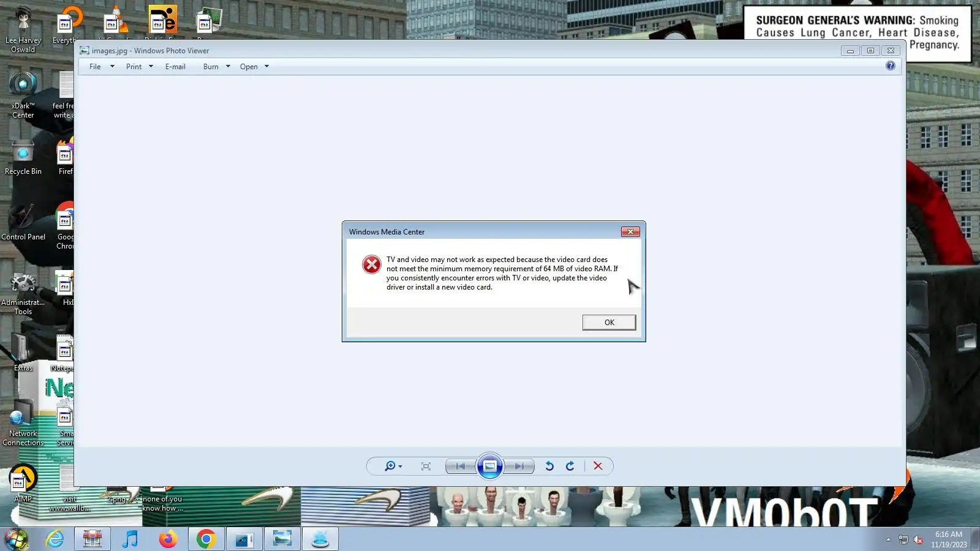Screen dimensions: 980x551
Task: Open the Windows Start menu
Action: coord(17,539)
